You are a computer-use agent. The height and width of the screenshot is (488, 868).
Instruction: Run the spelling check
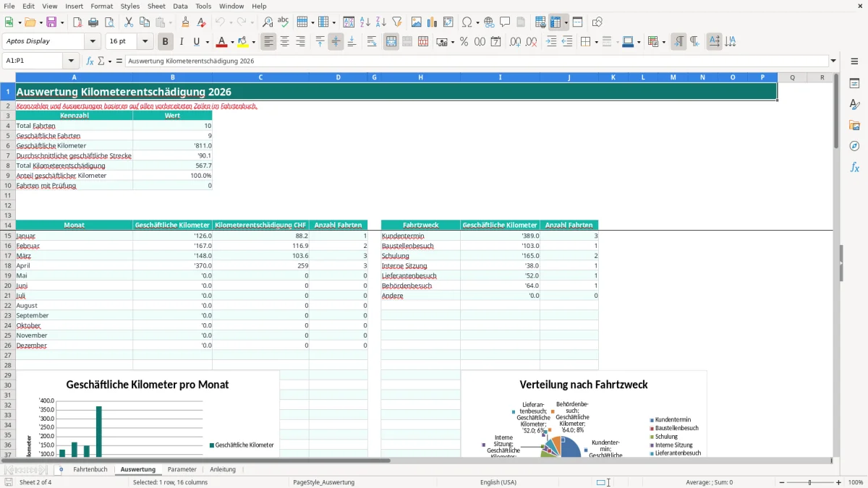284,22
